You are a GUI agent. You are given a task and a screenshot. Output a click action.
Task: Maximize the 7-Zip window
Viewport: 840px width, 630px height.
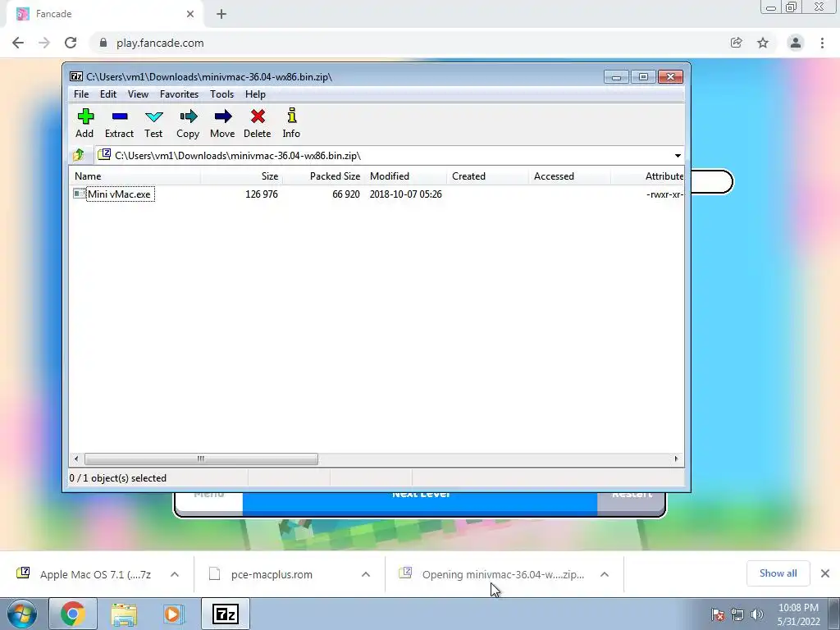(x=643, y=77)
